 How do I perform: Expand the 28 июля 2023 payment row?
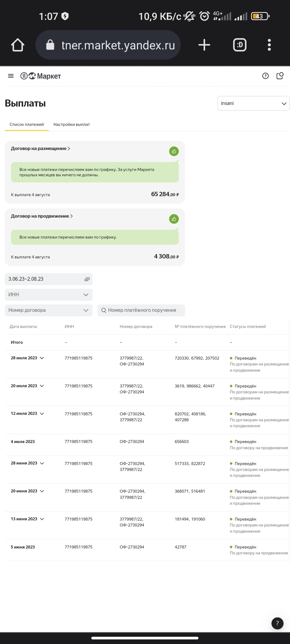pyautogui.click(x=42, y=358)
